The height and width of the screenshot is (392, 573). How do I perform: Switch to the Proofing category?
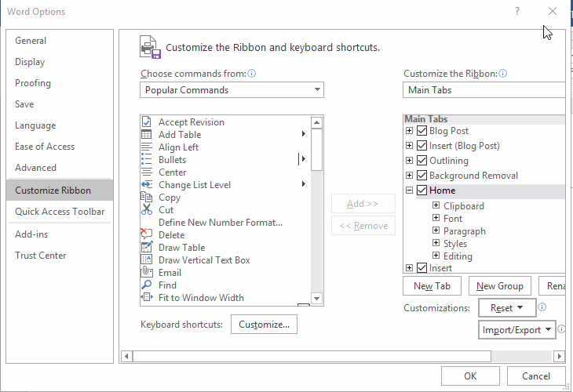coord(60,83)
